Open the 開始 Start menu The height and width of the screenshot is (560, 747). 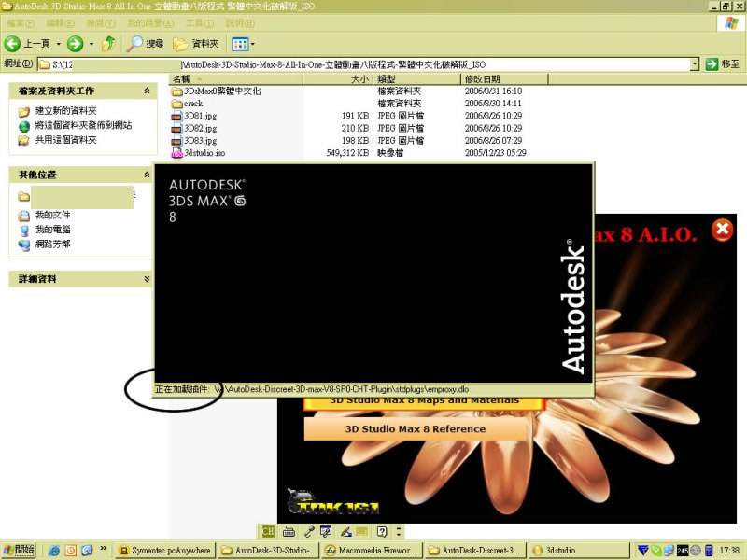(x=19, y=550)
